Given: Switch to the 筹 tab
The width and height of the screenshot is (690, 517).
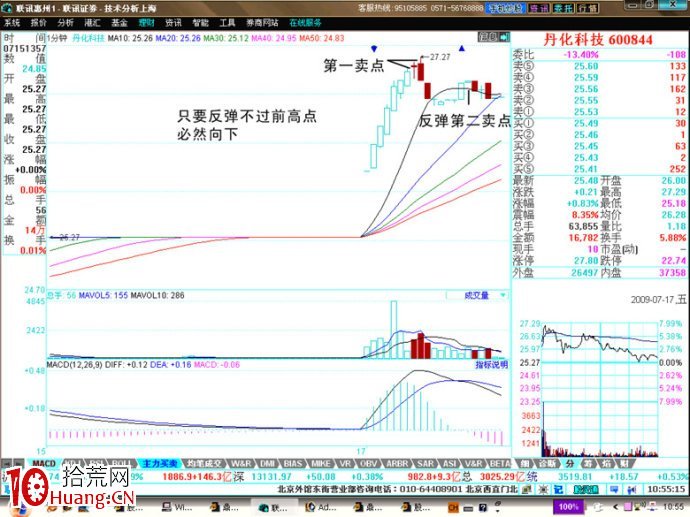Looking at the screenshot, I should 588,463.
